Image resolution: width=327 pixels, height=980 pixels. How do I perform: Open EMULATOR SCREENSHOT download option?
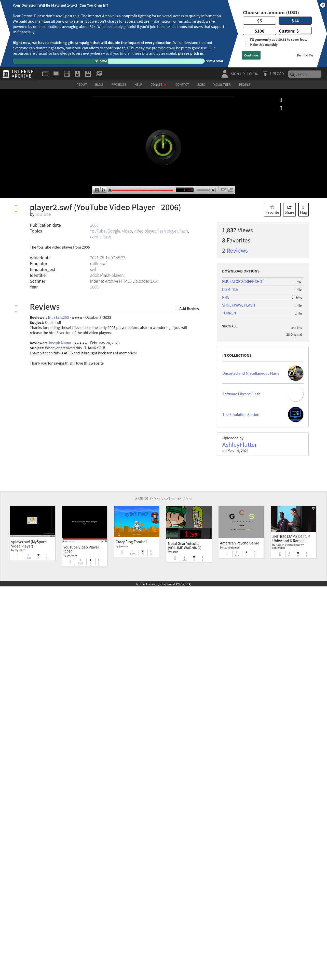click(x=243, y=282)
